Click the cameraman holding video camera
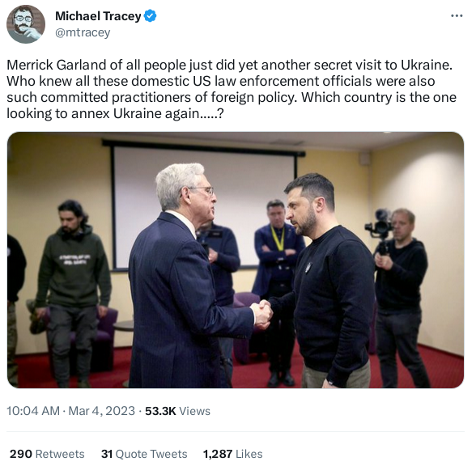The height and width of the screenshot is (470, 476). 397,298
